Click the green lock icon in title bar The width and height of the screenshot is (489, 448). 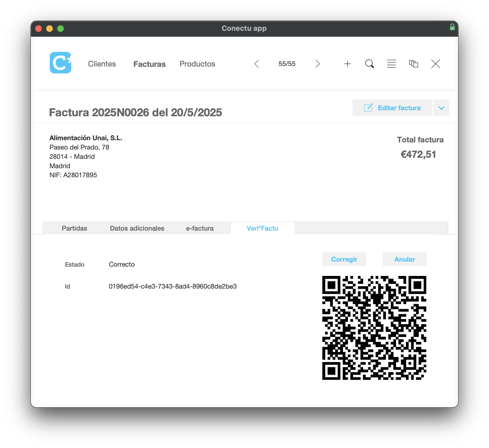click(452, 27)
